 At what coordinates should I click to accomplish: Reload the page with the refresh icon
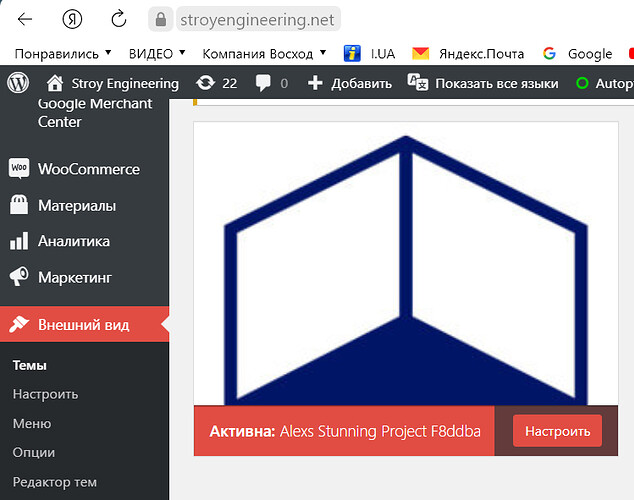(x=119, y=19)
